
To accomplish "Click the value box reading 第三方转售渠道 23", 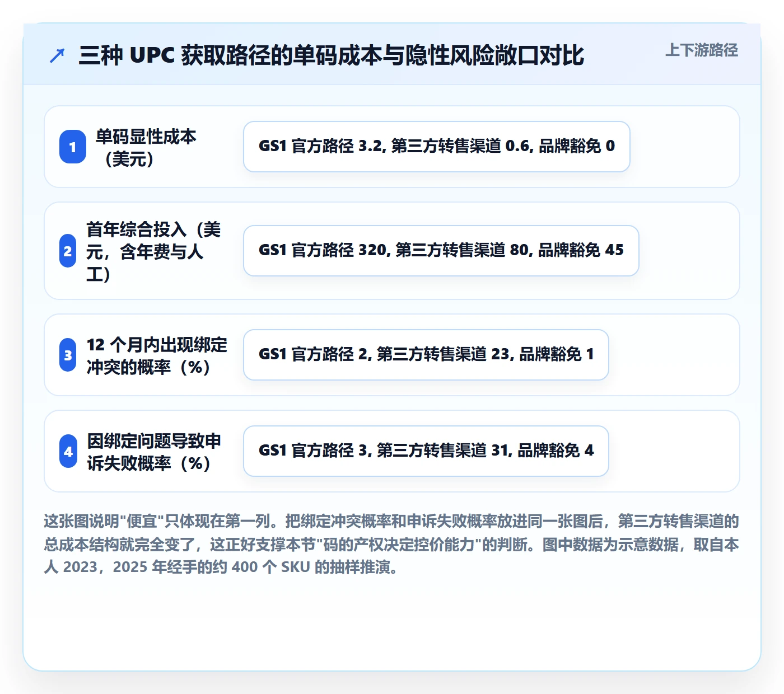I will [426, 355].
